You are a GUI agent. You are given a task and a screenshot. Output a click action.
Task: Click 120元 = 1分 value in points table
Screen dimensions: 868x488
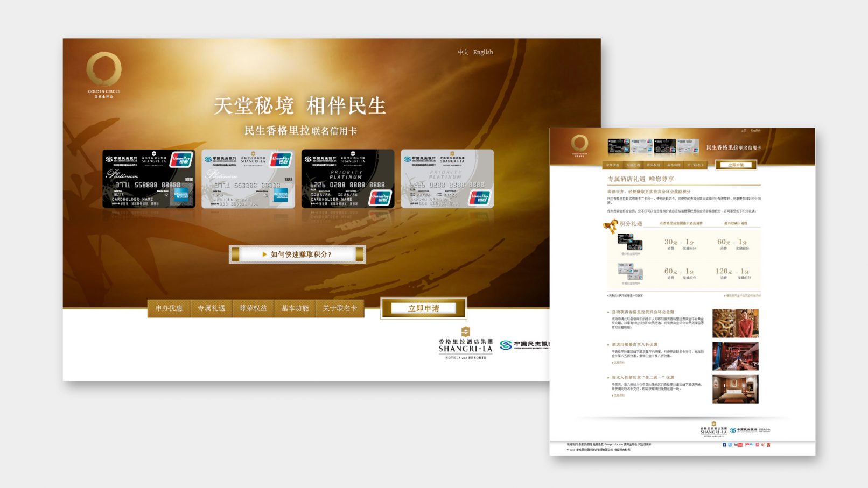[732, 271]
